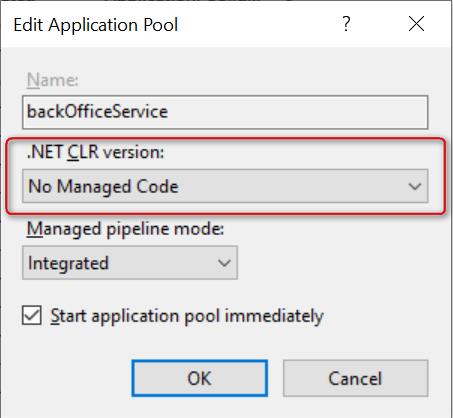Click the Edit Application Pool title
453x418 pixels.
click(96, 25)
